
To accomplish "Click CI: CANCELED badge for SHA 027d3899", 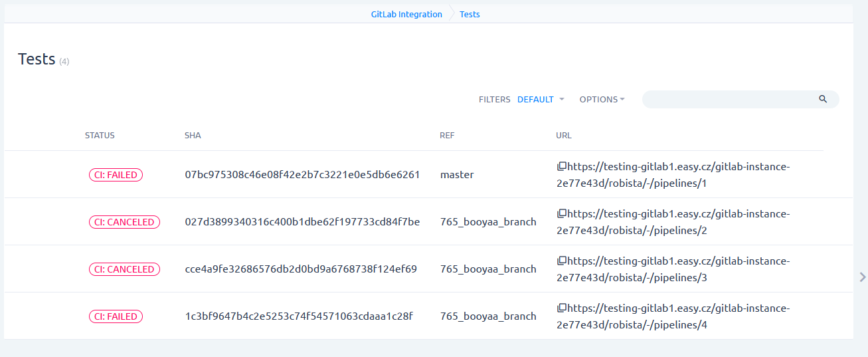I will 124,222.
